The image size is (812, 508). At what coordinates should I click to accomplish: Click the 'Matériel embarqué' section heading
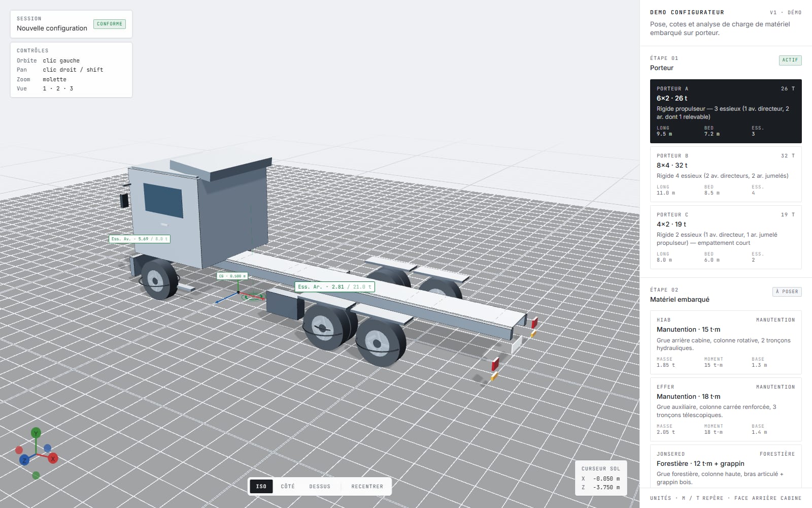coord(680,300)
